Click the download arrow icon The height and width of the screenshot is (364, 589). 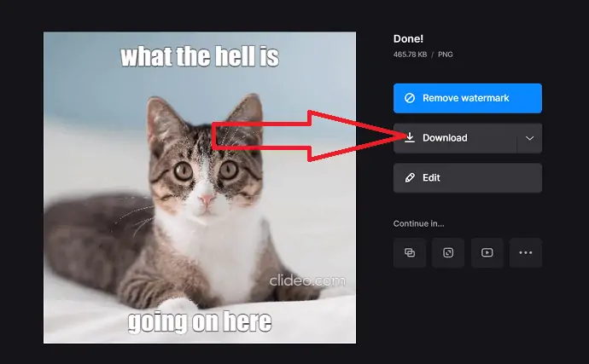(x=410, y=137)
